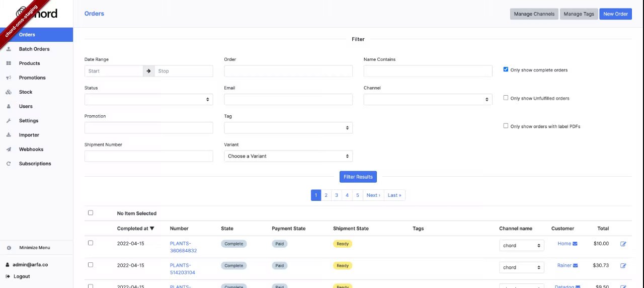Open the Channel filter dropdown
The image size is (644, 288).
[x=428, y=99]
